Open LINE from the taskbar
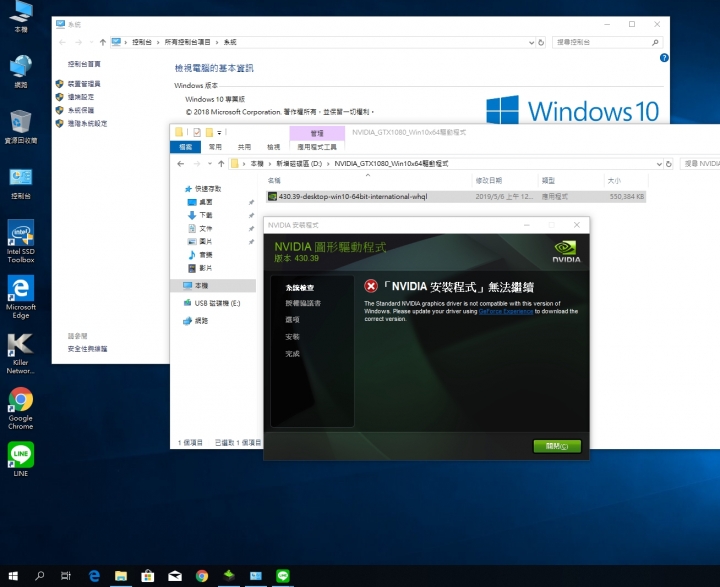The image size is (720, 587). (x=283, y=576)
